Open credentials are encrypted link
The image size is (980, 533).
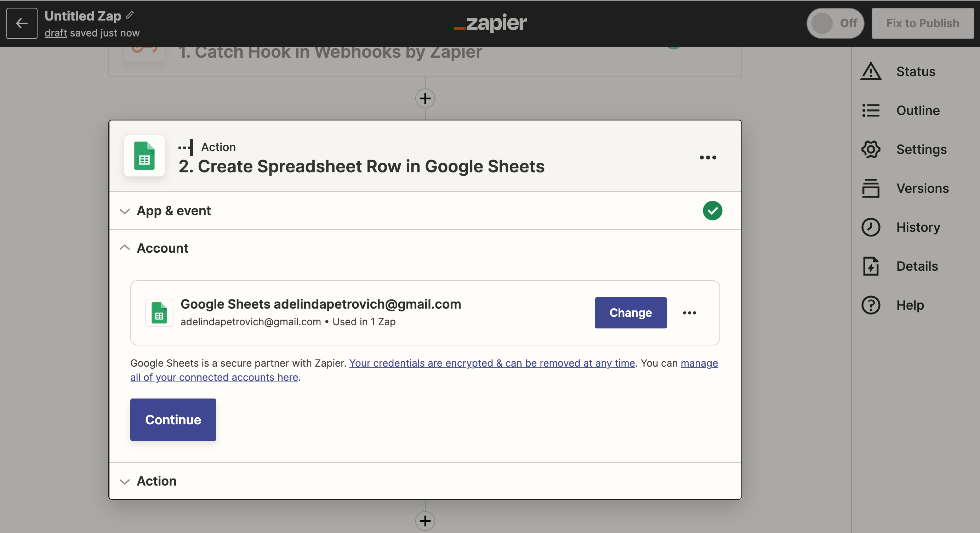coord(492,363)
